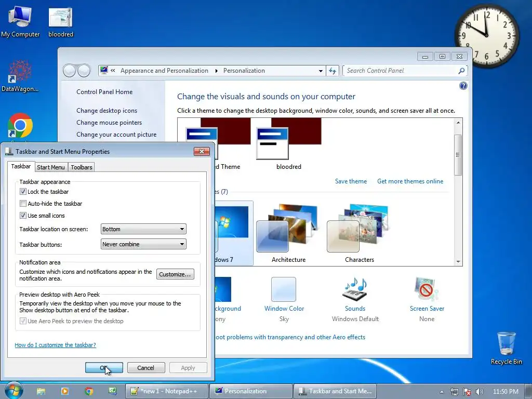Image resolution: width=532 pixels, height=399 pixels.
Task: Close the Taskbar and Start Menu Properties dialog
Action: (202, 151)
